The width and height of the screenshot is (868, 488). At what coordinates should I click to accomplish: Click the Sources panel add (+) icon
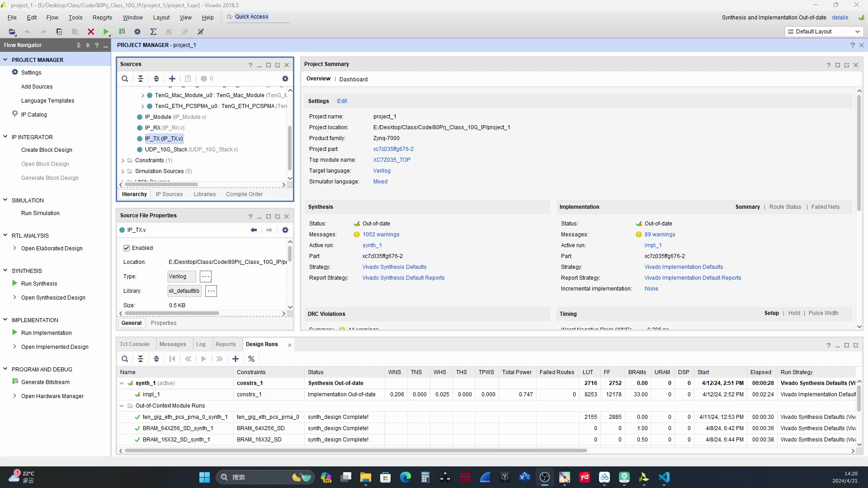[172, 79]
